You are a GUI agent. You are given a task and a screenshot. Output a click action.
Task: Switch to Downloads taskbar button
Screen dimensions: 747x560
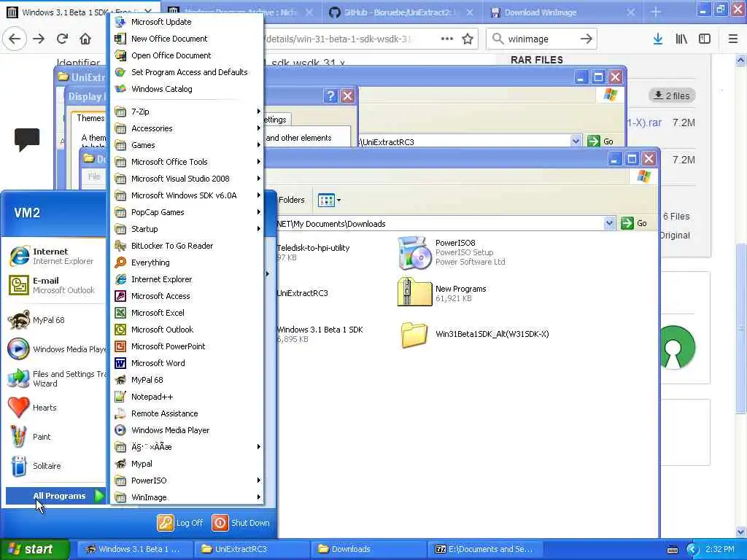point(370,549)
